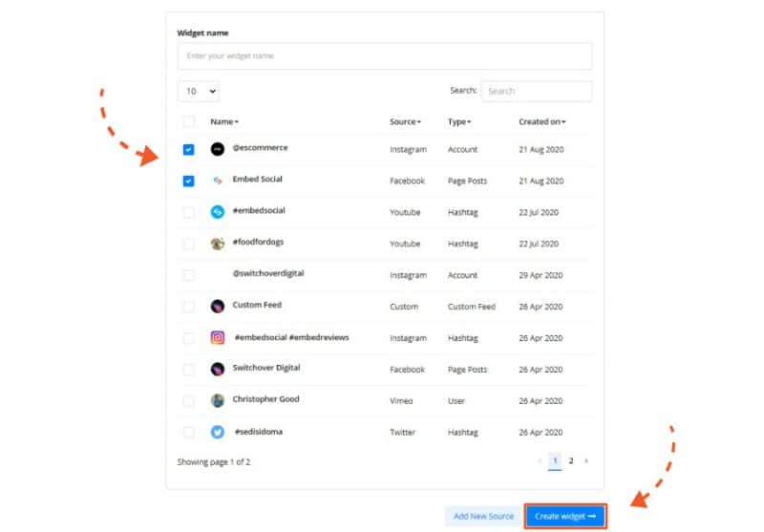764x532 pixels.
Task: Click the #embedsocial YouTube source icon
Action: (218, 212)
